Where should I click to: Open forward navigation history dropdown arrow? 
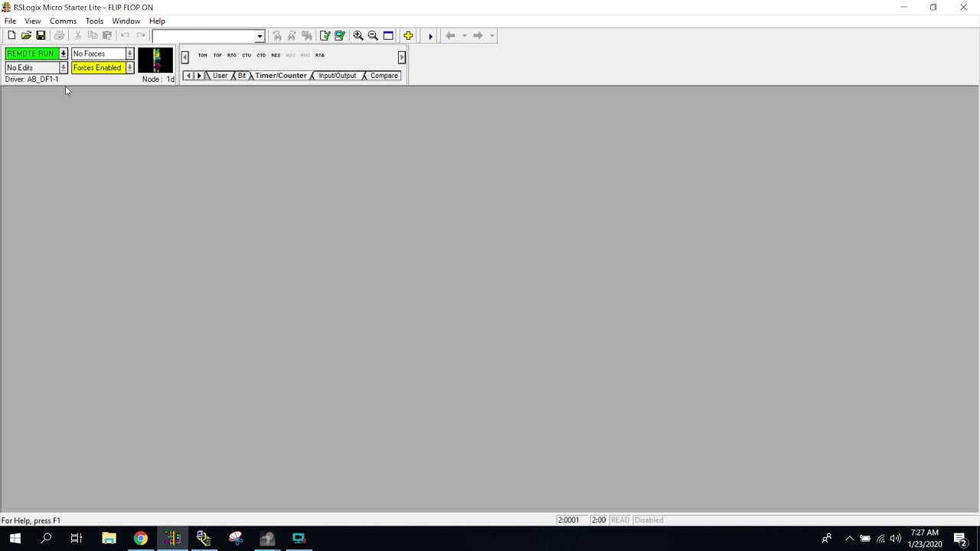(492, 35)
